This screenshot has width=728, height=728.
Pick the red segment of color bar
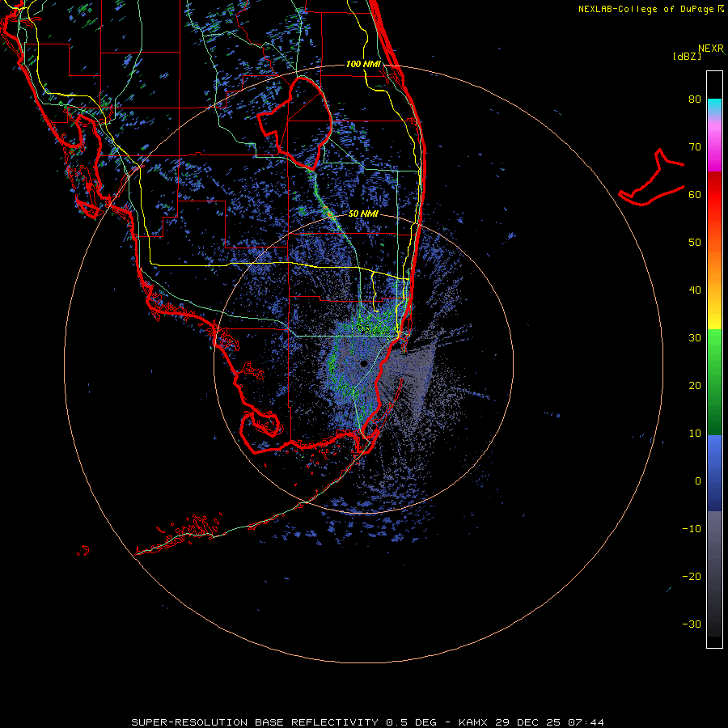[714, 195]
